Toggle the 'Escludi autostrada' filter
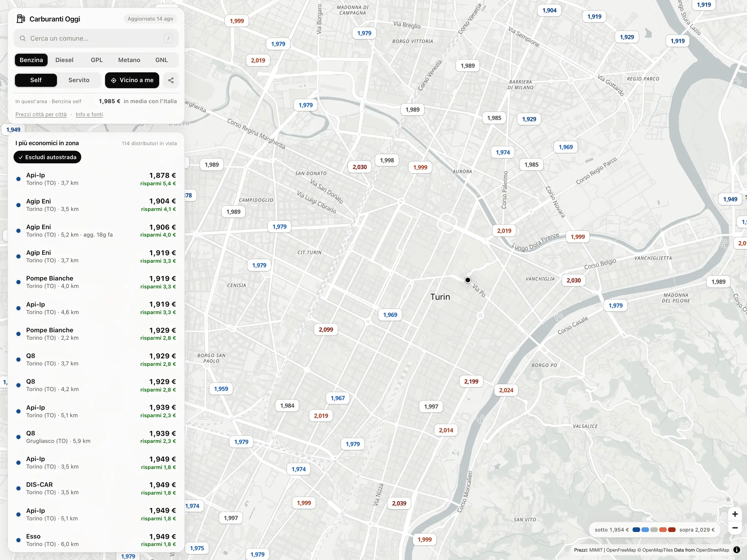747x560 pixels. tap(47, 157)
